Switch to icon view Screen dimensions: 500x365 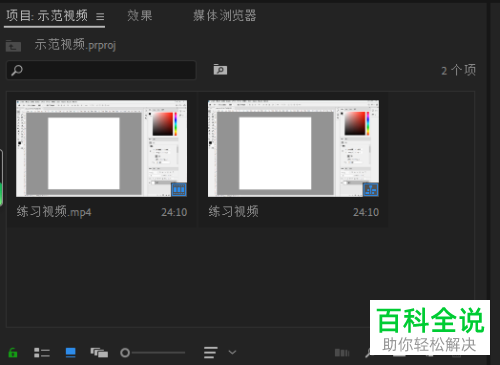71,353
